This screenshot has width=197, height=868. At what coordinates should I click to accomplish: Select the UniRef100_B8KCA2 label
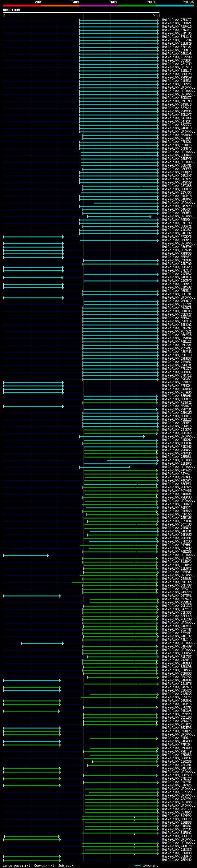coord(176,325)
